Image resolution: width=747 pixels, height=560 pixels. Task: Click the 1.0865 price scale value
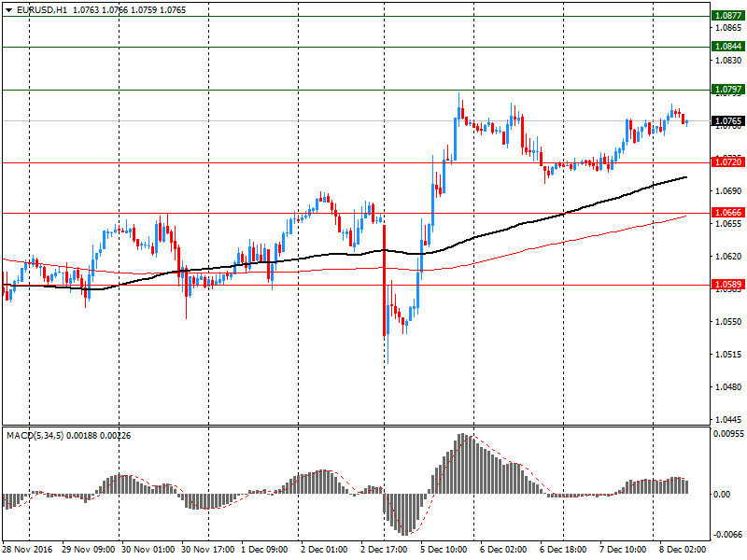(728, 28)
